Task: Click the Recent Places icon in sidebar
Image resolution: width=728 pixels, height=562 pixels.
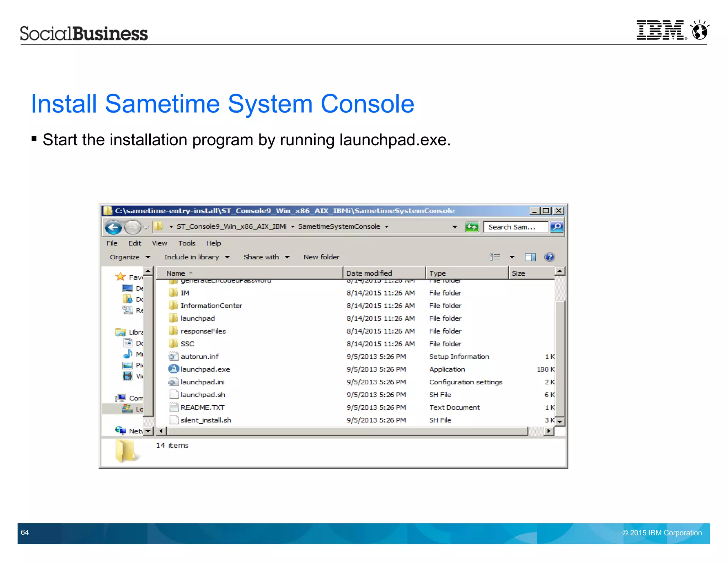Action: tap(127, 310)
